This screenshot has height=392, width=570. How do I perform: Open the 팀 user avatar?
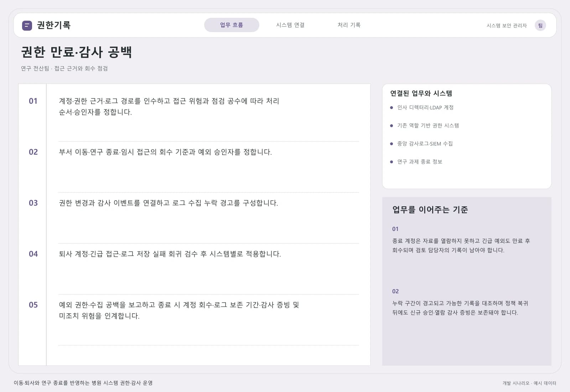point(540,25)
